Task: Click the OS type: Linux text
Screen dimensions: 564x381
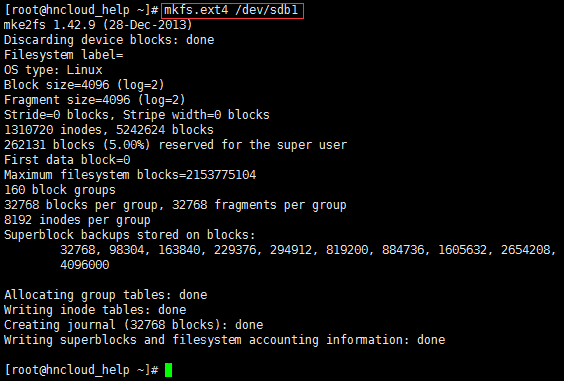Action: 53,70
